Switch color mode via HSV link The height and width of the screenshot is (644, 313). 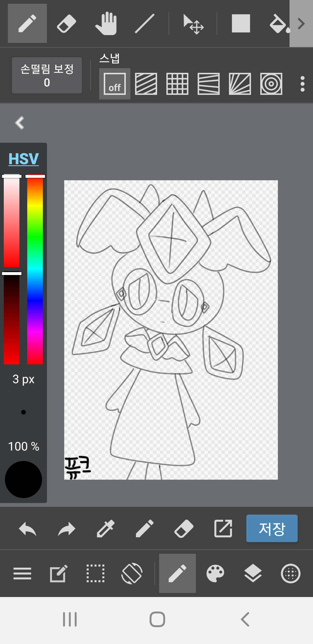23,159
